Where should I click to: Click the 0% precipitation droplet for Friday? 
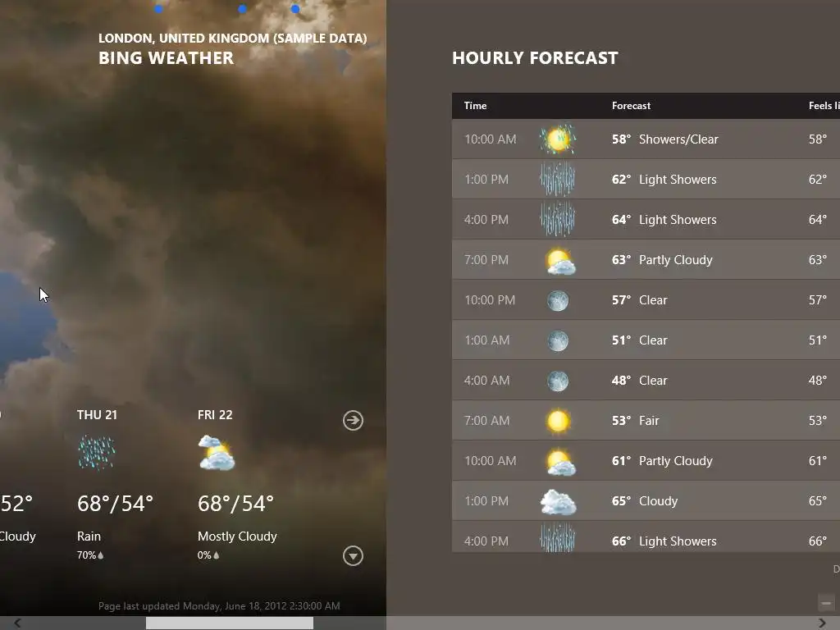tap(217, 555)
